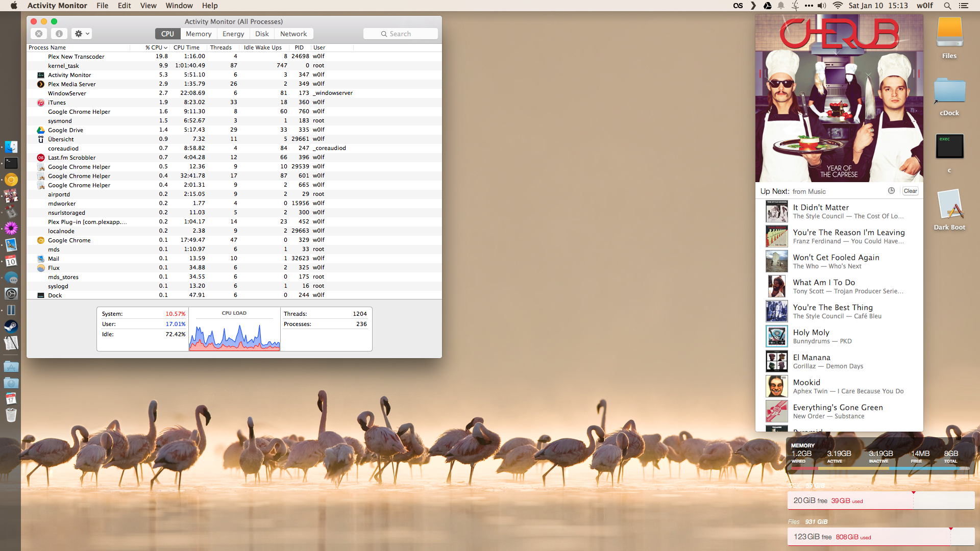
Task: Open the Window menu
Action: coord(179,6)
